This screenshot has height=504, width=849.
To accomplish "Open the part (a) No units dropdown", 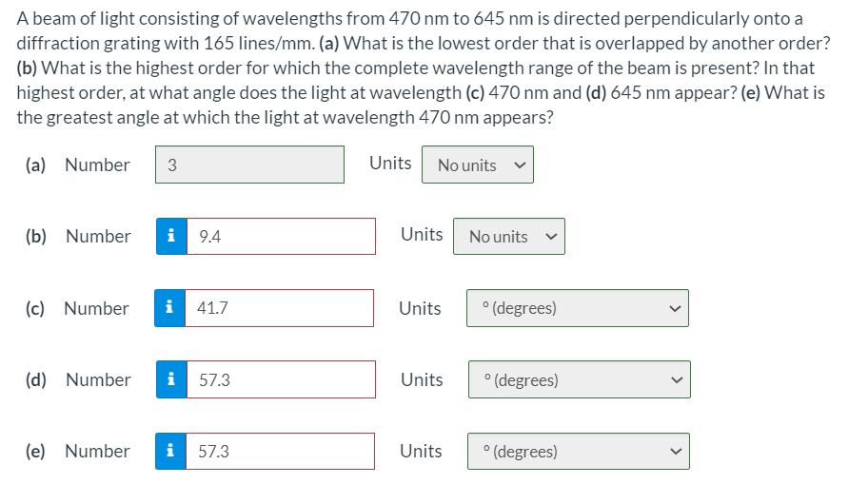I will 478,165.
